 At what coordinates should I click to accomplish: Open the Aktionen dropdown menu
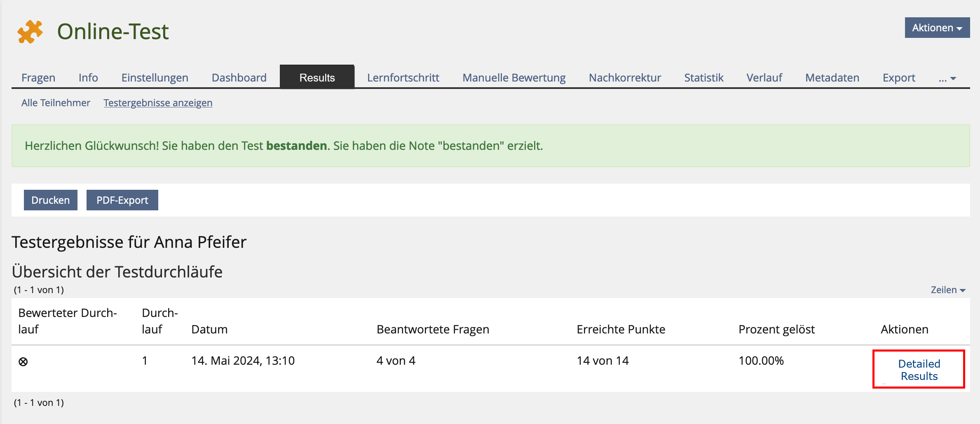click(937, 28)
